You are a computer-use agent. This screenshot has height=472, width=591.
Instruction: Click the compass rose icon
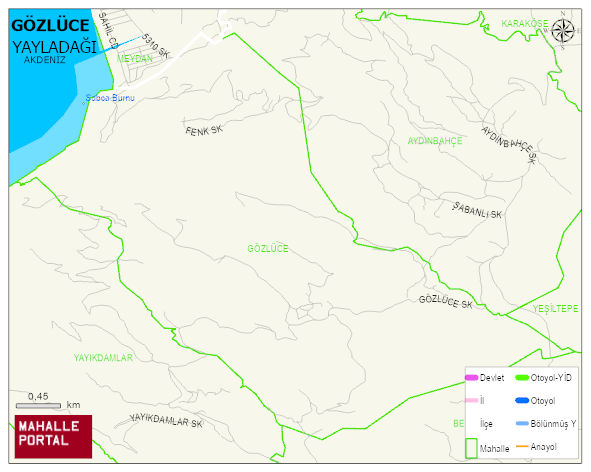pos(563,31)
